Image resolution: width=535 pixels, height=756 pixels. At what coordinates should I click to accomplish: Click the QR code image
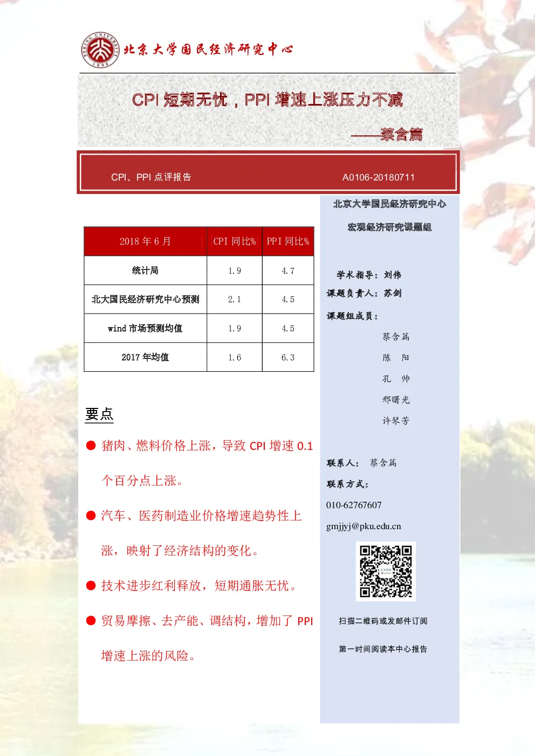tap(386, 571)
